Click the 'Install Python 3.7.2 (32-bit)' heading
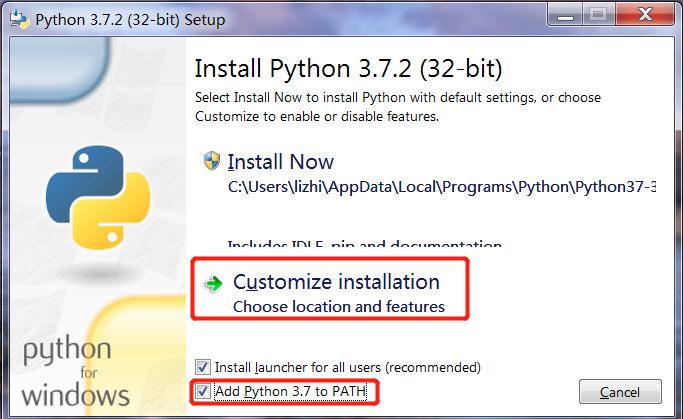Viewport: 683px width, 419px height. click(x=348, y=69)
